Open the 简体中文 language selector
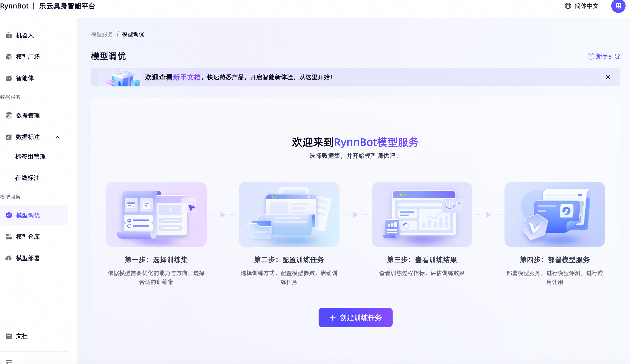 click(x=582, y=6)
